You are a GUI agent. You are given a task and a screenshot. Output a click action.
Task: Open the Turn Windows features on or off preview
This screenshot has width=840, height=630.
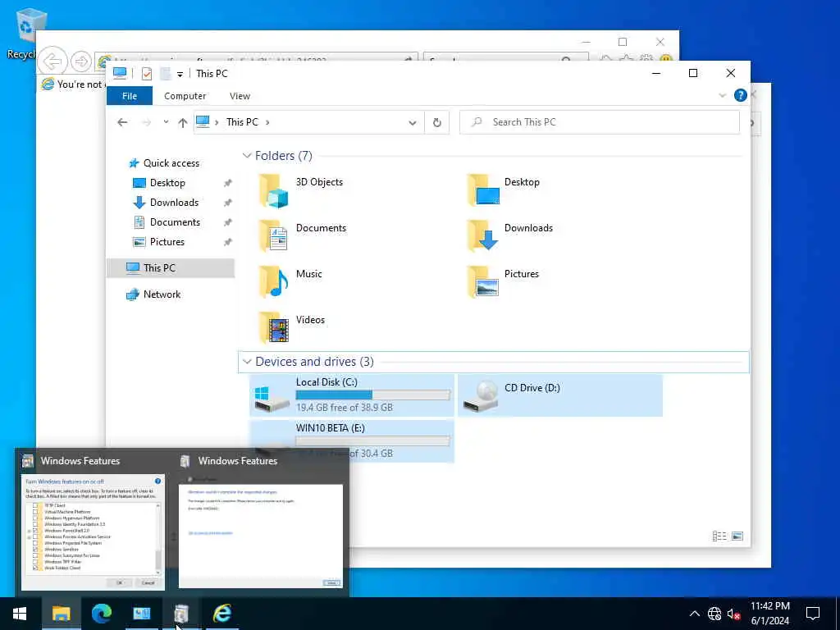[93, 532]
